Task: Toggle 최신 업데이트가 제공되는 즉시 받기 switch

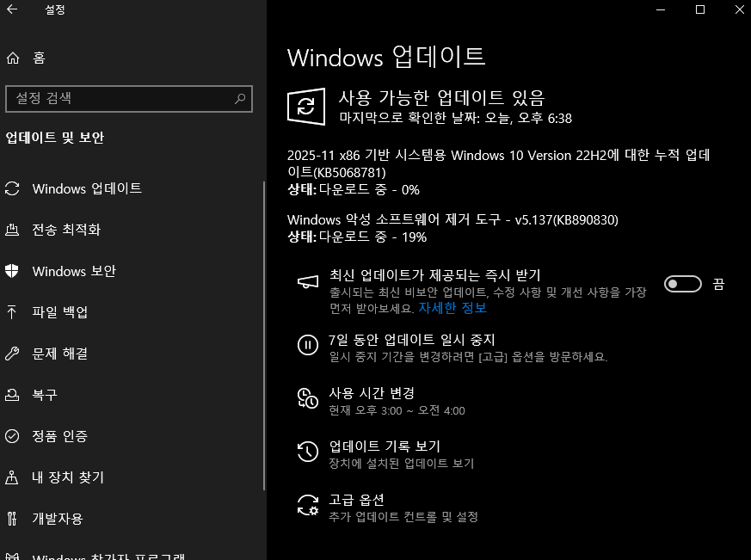Action: pos(682,284)
